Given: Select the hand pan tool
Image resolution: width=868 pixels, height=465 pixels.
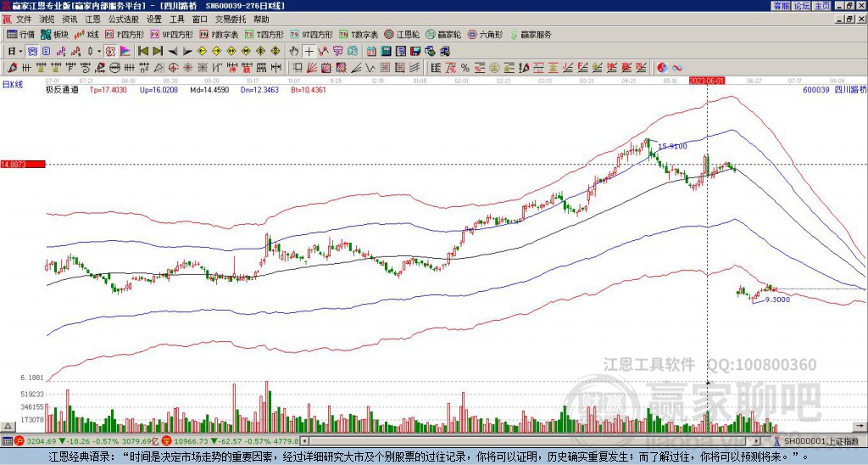Looking at the screenshot, I should 294,51.
